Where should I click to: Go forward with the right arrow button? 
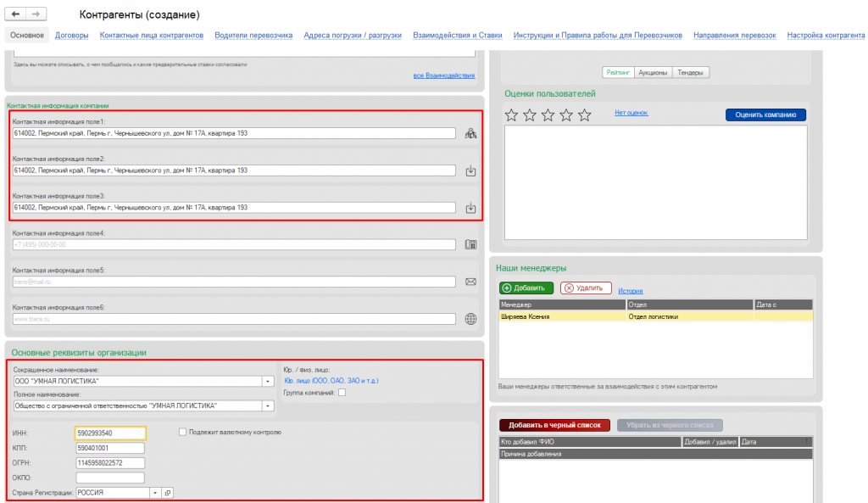click(x=36, y=14)
